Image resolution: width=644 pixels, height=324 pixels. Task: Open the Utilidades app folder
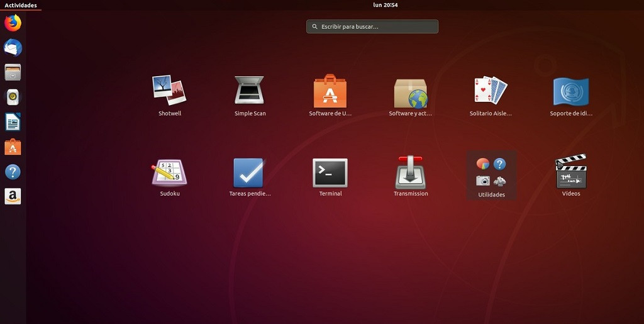(x=491, y=176)
